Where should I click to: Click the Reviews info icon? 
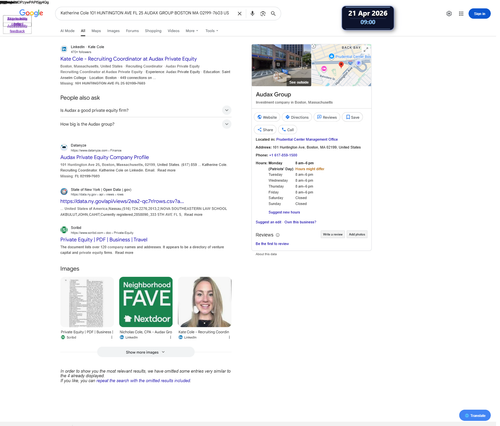[278, 235]
